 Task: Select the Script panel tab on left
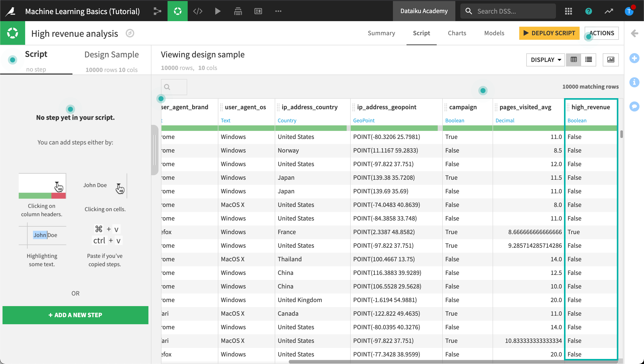[x=36, y=60]
